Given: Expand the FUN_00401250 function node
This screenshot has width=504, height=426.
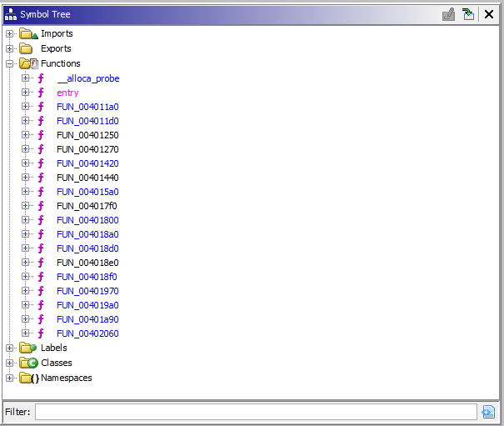Looking at the screenshot, I should tap(25, 135).
